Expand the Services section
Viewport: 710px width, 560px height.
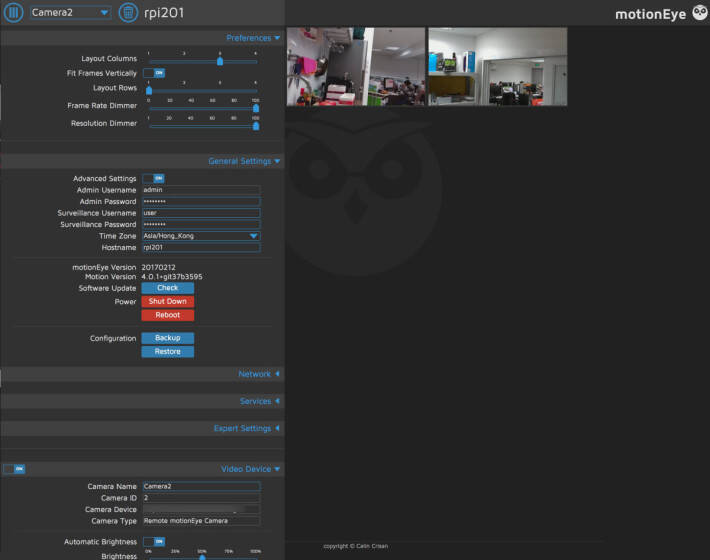tap(260, 401)
